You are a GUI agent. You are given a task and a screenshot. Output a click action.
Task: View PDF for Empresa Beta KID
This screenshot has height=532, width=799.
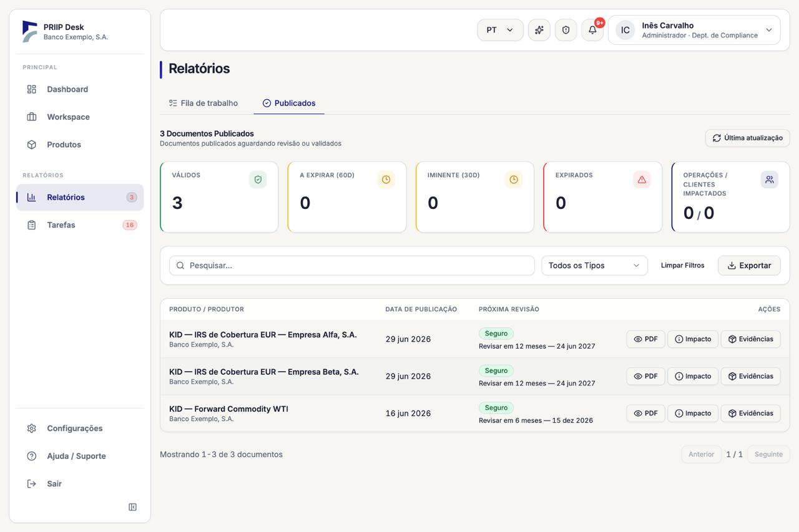click(x=645, y=376)
